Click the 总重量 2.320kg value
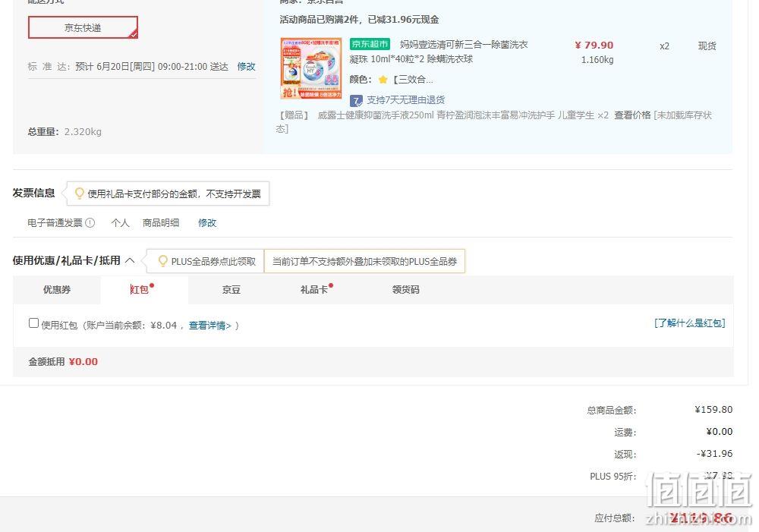The width and height of the screenshot is (759, 532). click(x=83, y=131)
